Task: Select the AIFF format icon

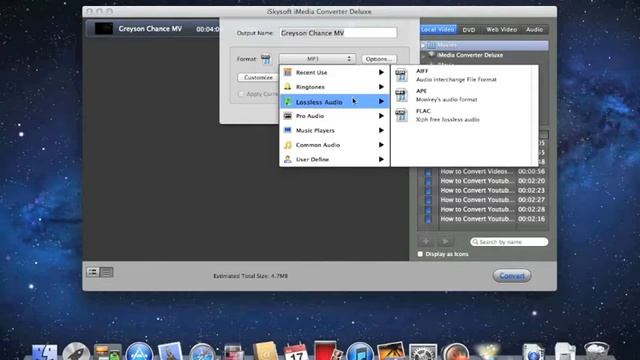Action: [x=401, y=76]
